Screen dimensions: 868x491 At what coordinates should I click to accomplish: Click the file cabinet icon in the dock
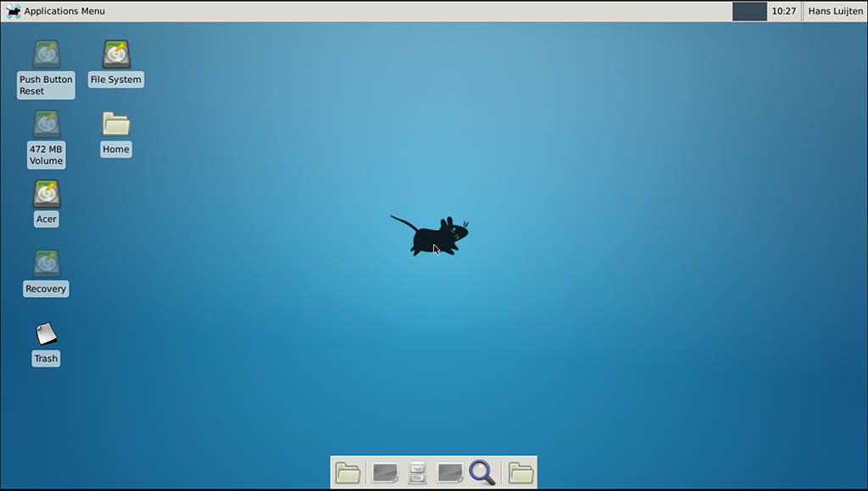pos(417,472)
